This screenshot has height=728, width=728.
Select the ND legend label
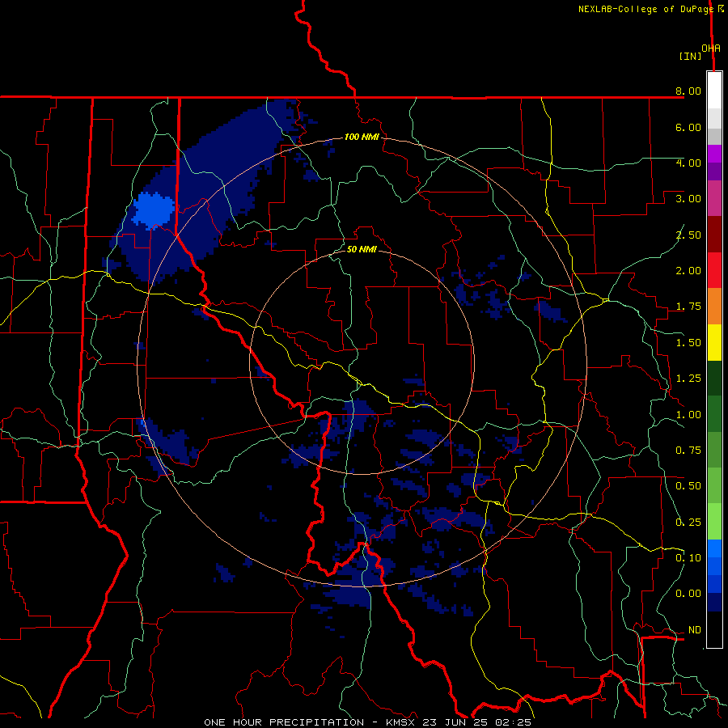point(695,630)
